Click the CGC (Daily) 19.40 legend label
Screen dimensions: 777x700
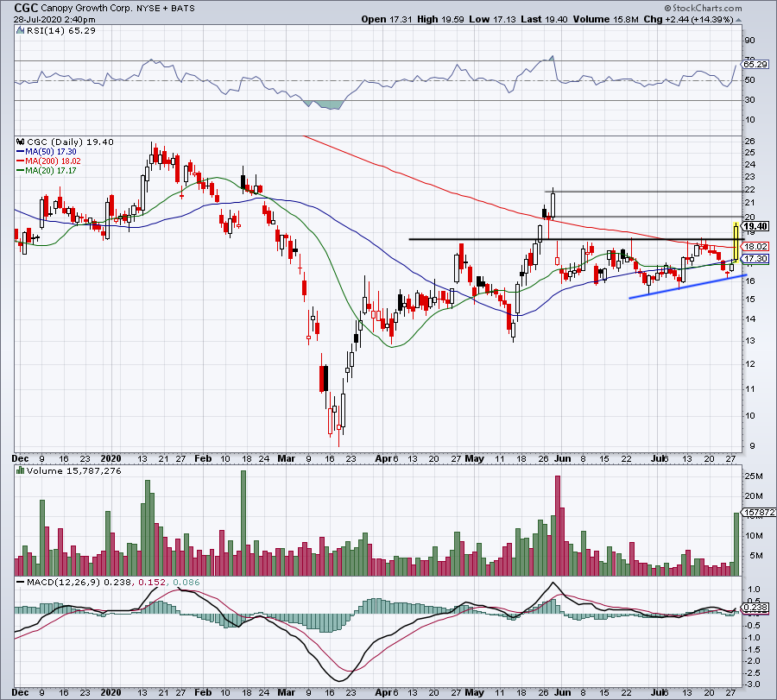click(71, 142)
